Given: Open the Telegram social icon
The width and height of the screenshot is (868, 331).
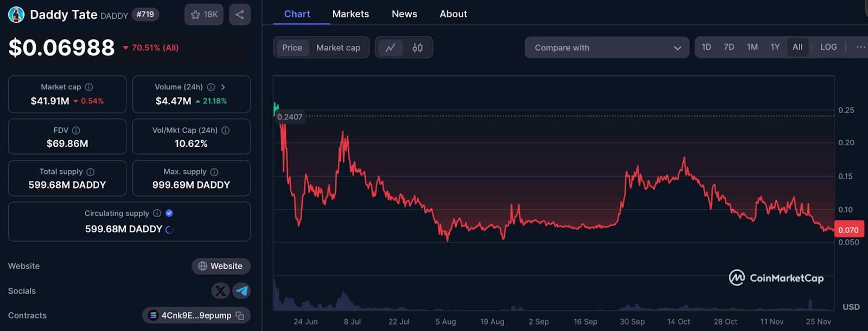Looking at the screenshot, I should [x=241, y=291].
